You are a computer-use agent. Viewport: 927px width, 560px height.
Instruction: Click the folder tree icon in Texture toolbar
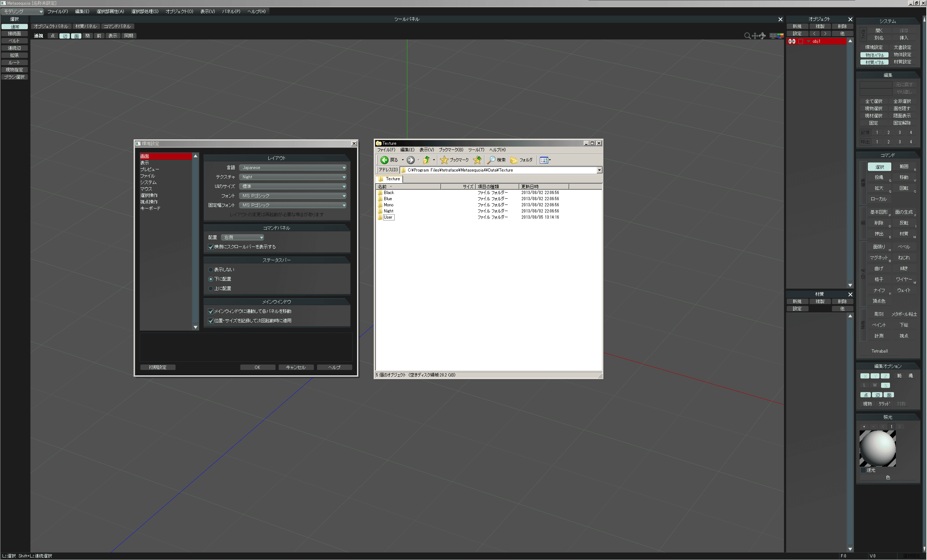514,160
